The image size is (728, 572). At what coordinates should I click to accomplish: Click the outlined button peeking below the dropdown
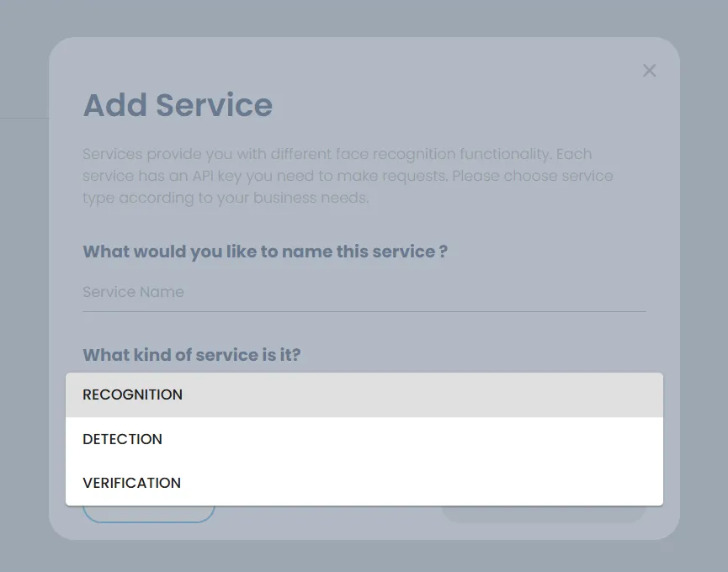tap(148, 514)
